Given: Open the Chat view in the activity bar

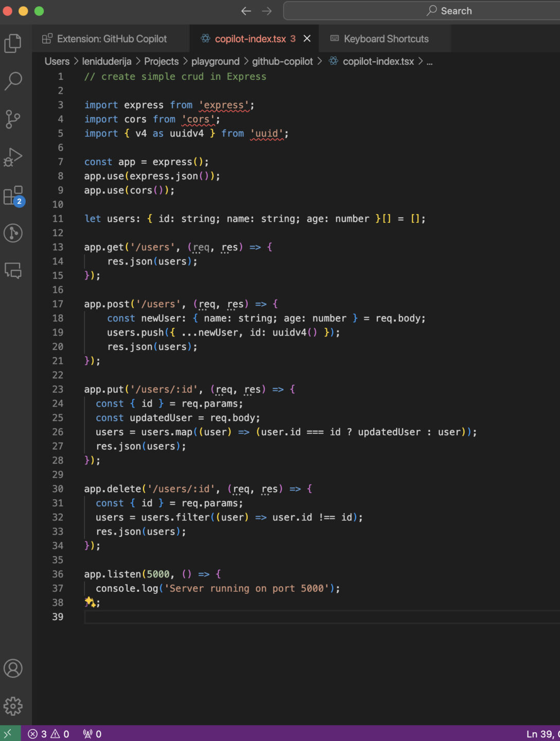Looking at the screenshot, I should click(x=13, y=271).
